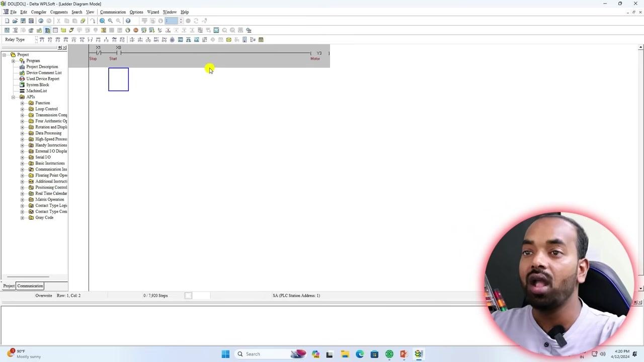The image size is (644, 362).
Task: Select the X0 Start contact
Action: click(x=118, y=53)
